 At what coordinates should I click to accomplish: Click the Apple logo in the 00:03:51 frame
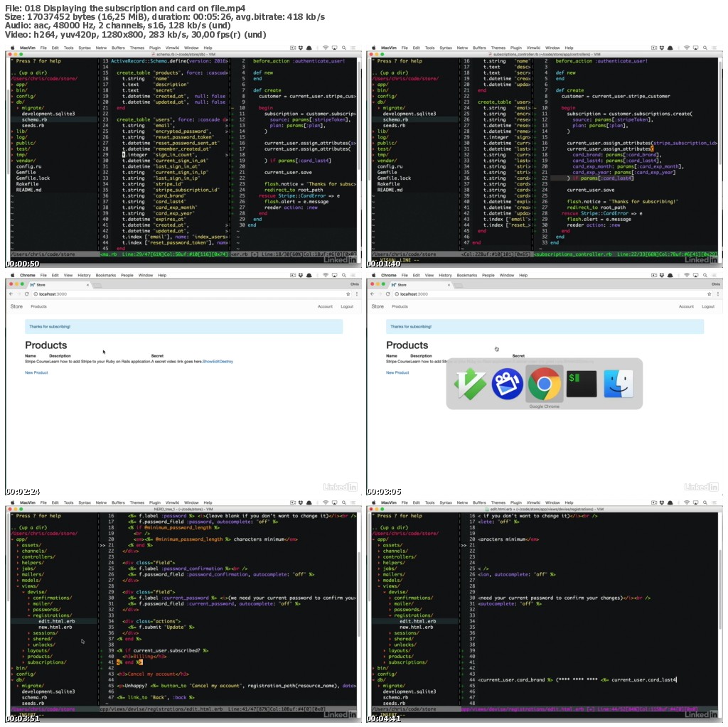pyautogui.click(x=13, y=502)
